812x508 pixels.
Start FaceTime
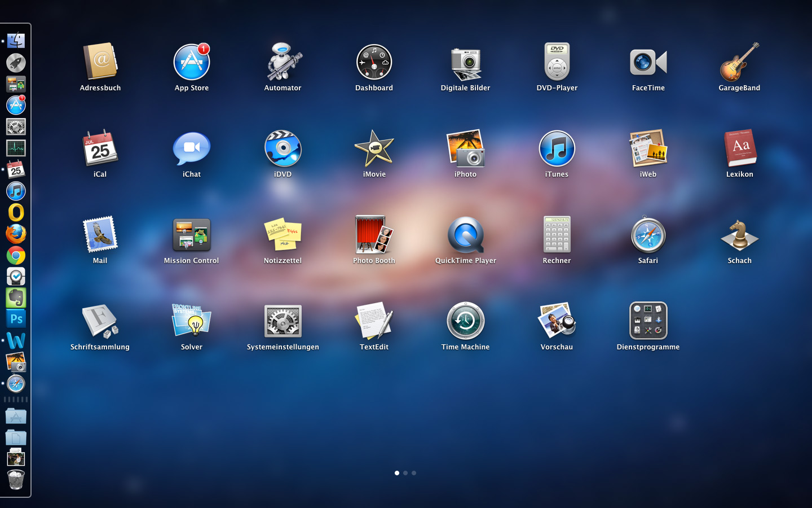tap(648, 62)
